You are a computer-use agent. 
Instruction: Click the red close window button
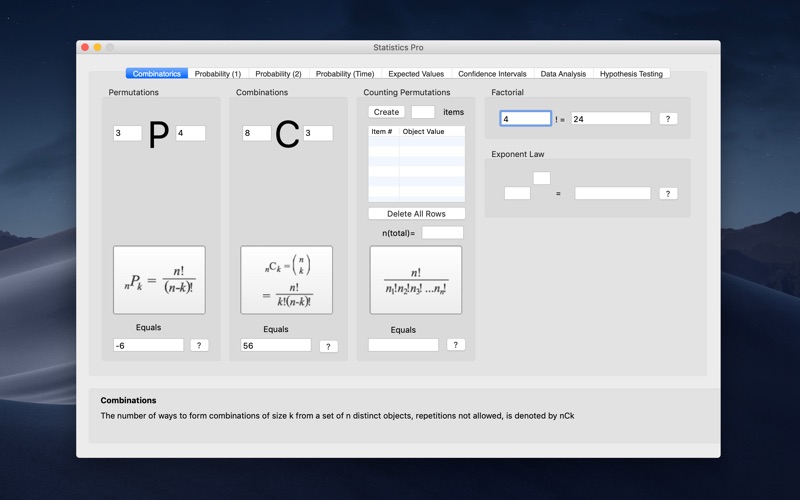pos(85,47)
